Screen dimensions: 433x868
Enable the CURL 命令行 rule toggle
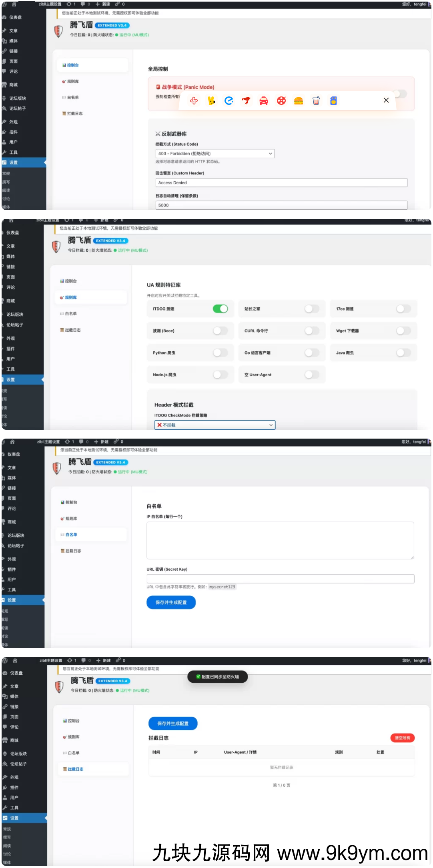tap(312, 331)
